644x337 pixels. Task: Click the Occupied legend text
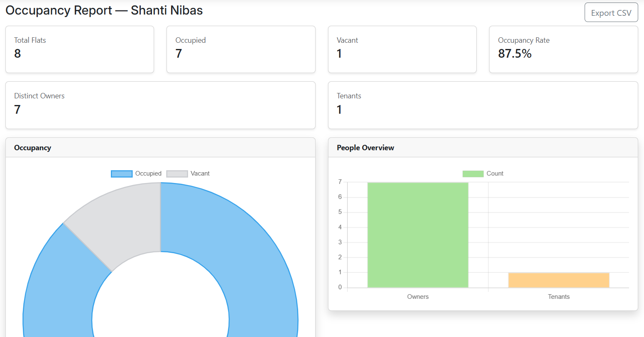148,173
